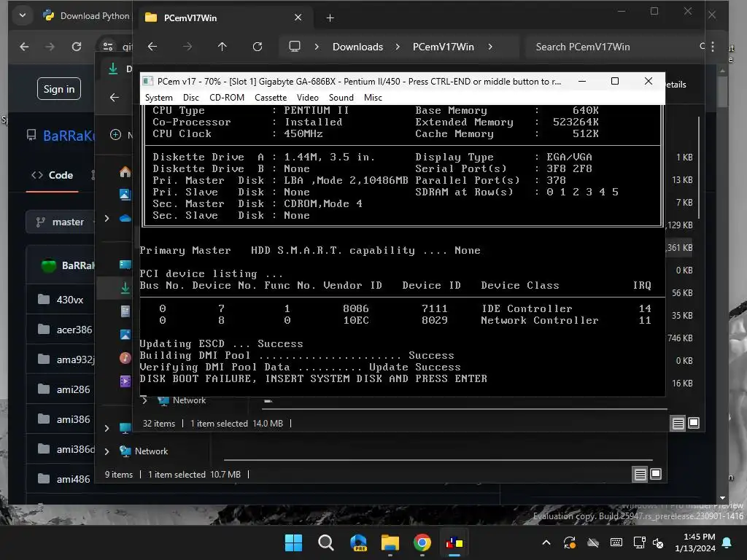Open the Windows Start menu
747x560 pixels.
coord(293,542)
